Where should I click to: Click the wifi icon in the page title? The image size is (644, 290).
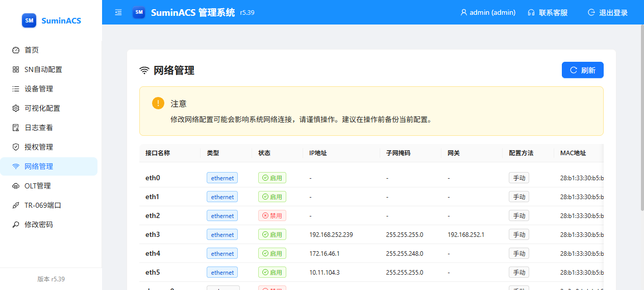point(144,70)
